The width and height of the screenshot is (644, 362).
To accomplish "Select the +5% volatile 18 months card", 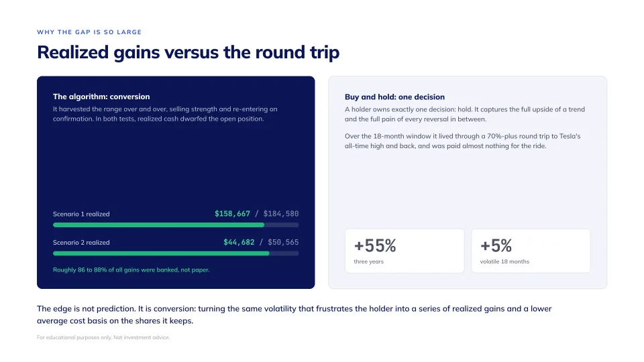I will coord(531,251).
